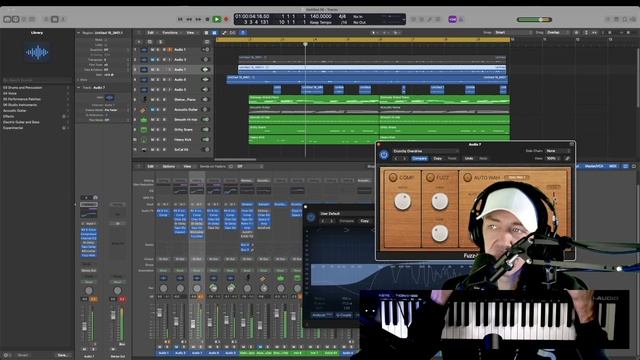Open the Snap Smart dropdown
The image size is (640, 360).
tap(512, 32)
